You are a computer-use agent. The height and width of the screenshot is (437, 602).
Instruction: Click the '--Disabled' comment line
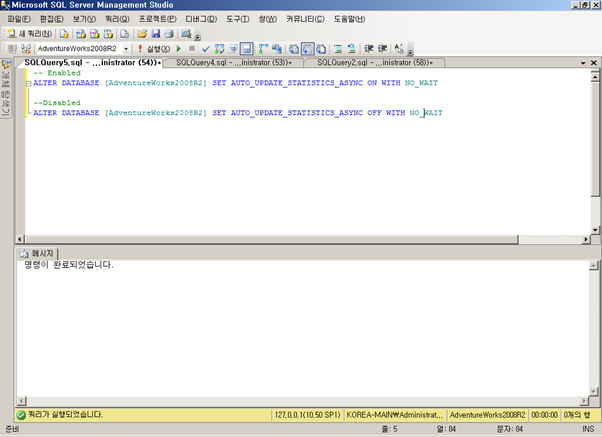[57, 103]
